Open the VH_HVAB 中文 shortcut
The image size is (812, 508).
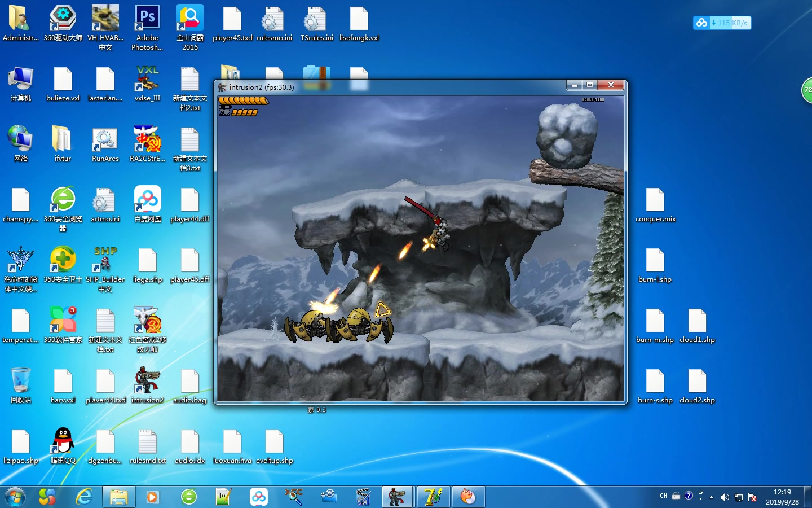[x=105, y=28]
